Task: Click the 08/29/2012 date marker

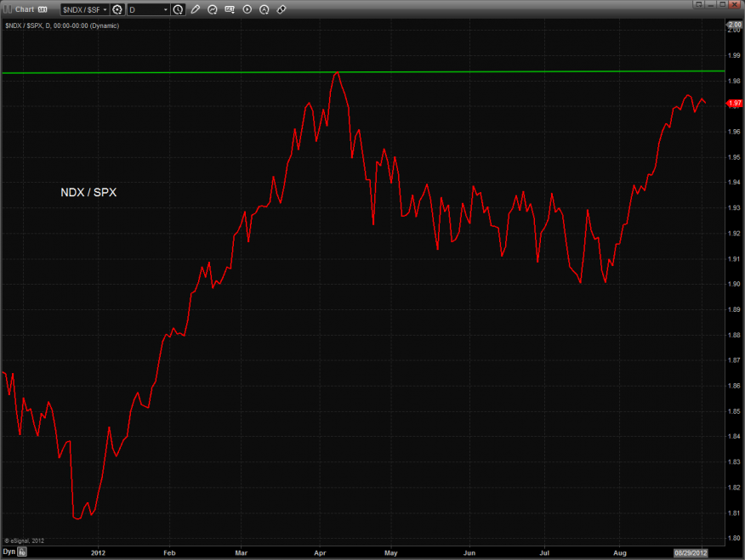Action: [690, 552]
